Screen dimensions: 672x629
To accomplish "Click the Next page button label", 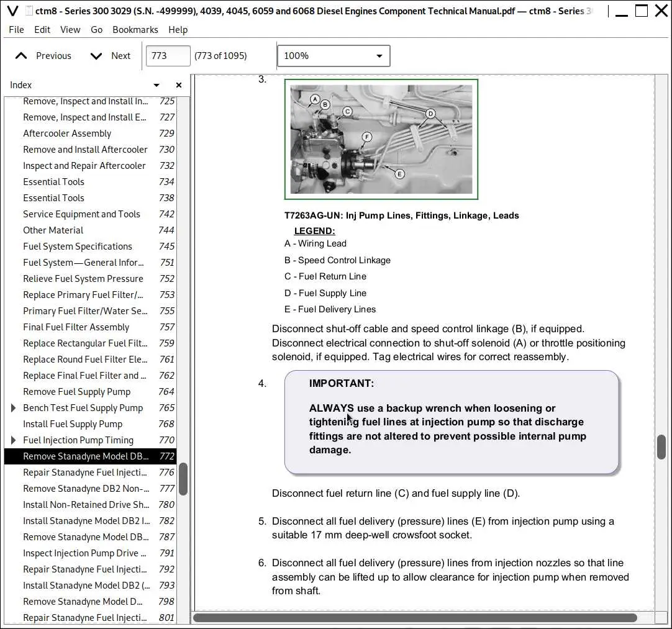I will point(121,56).
